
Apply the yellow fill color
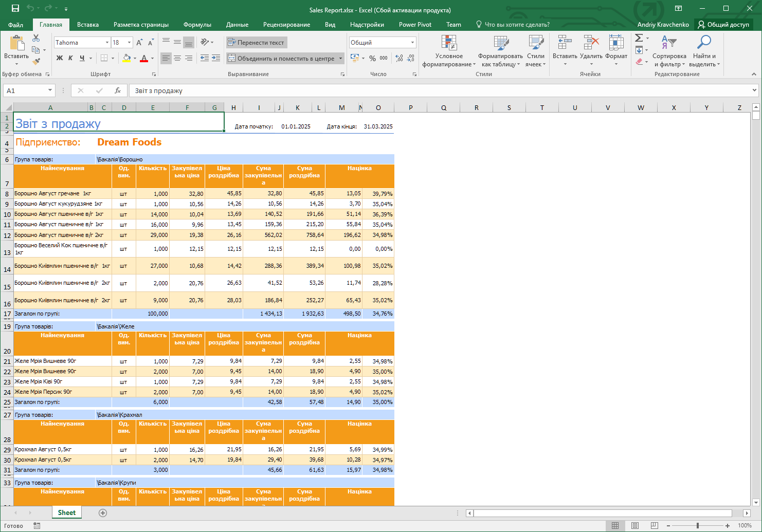tap(126, 58)
